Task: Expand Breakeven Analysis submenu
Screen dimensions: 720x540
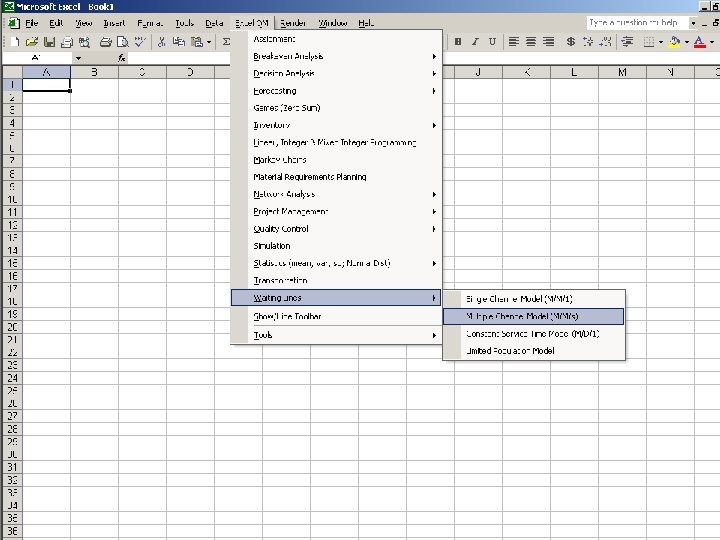Action: [x=336, y=56]
